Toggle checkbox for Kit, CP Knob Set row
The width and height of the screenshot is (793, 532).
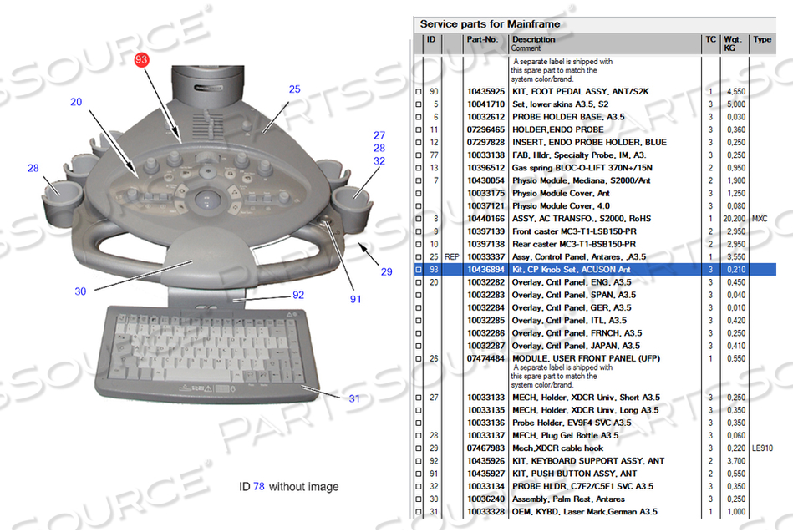(x=419, y=270)
